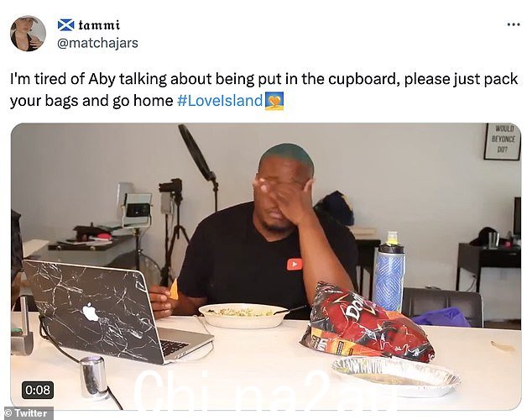The image size is (532, 420).
Task: Open the tammi display name link
Action: point(99,25)
